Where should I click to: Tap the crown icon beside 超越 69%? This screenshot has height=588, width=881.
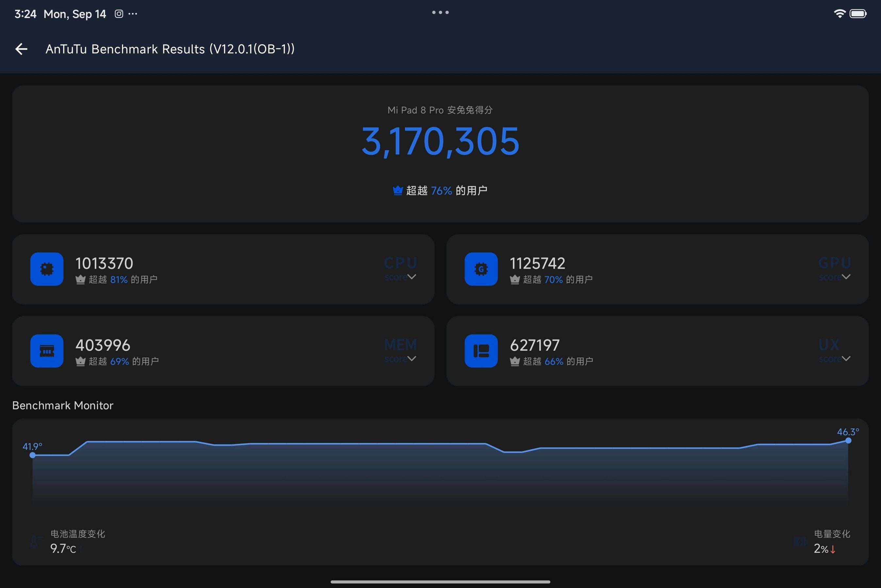click(80, 361)
